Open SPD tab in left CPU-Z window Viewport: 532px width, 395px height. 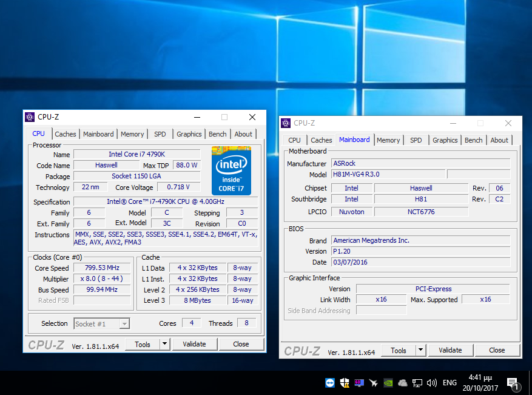[160, 134]
